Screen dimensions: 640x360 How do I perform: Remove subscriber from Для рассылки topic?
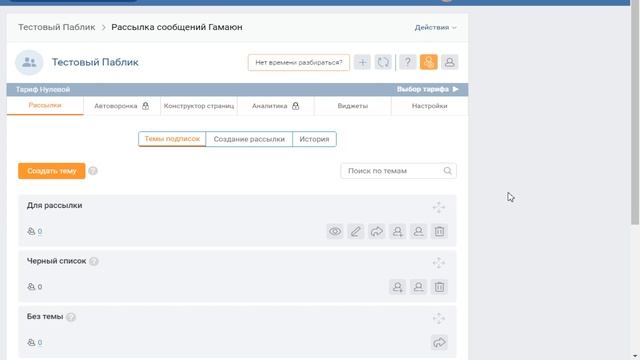(418, 231)
